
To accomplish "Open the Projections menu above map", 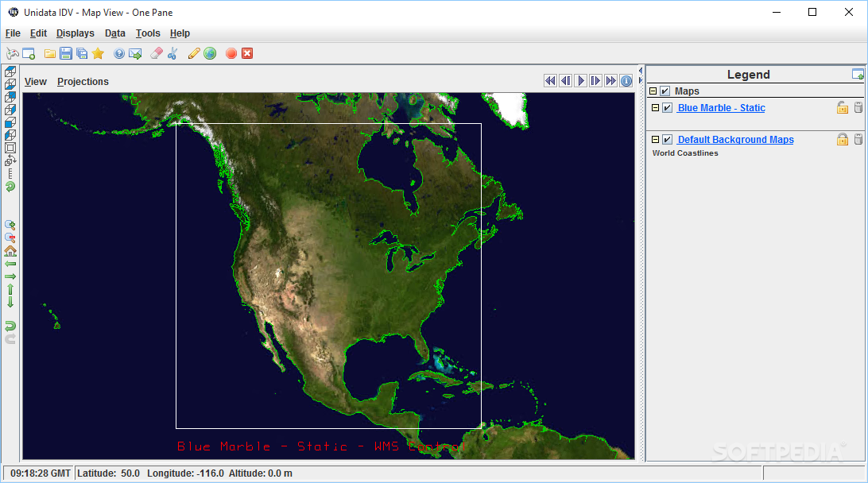I will click(x=83, y=81).
